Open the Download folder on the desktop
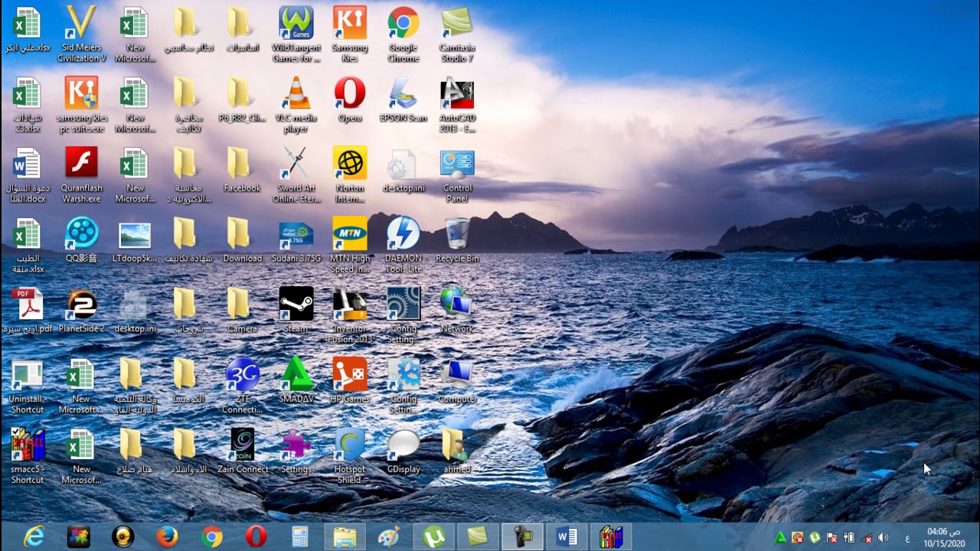The width and height of the screenshot is (980, 551). (243, 240)
